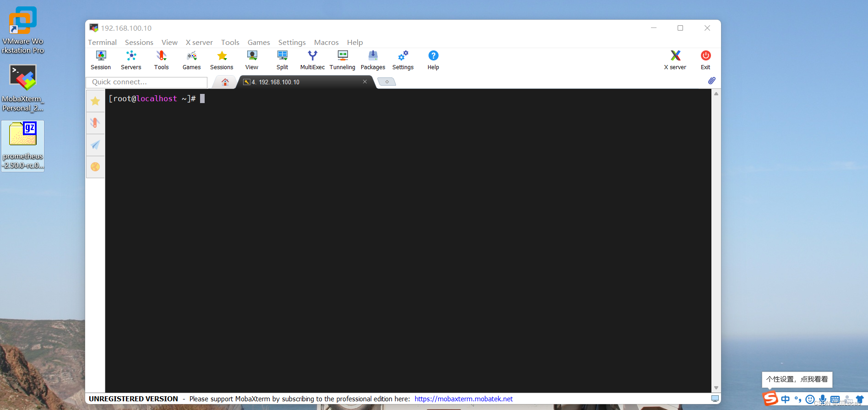
Task: Click the Sogou input method S logo
Action: pyautogui.click(x=770, y=399)
